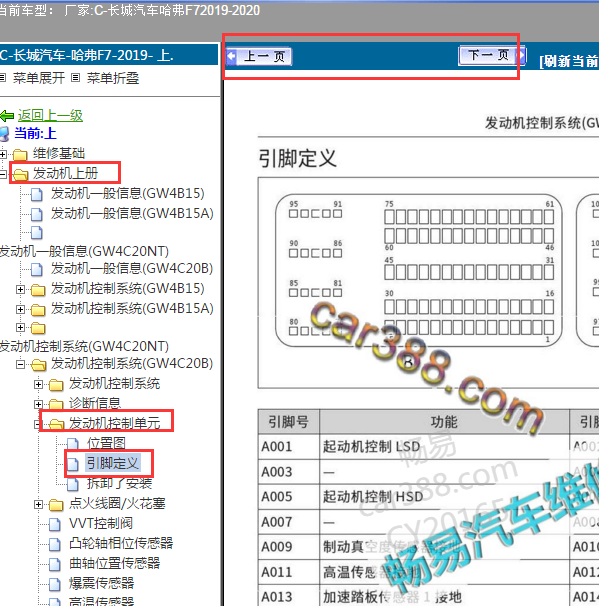Screen dimensions: 599x606
Task: Expand 发动机控制系统(GW4C20NT) folder node
Action: (20, 328)
